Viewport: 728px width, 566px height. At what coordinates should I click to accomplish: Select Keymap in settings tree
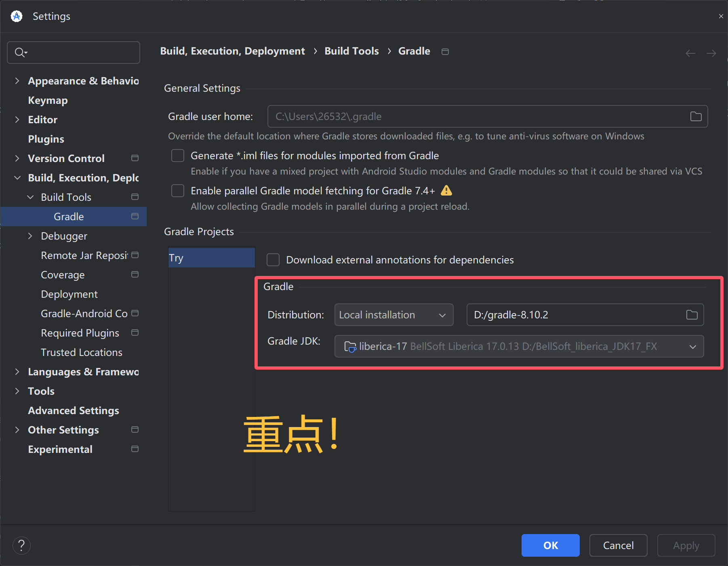48,100
